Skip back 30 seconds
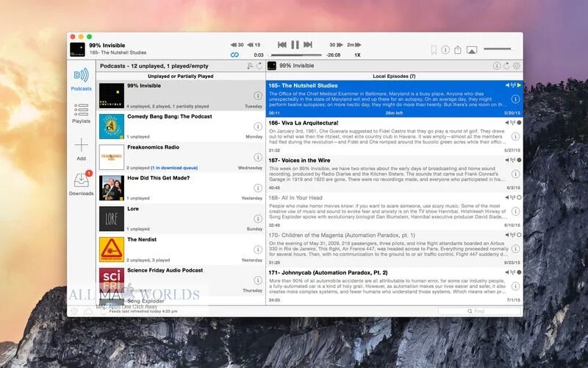Viewport: 588px width, 368px height. pyautogui.click(x=237, y=45)
